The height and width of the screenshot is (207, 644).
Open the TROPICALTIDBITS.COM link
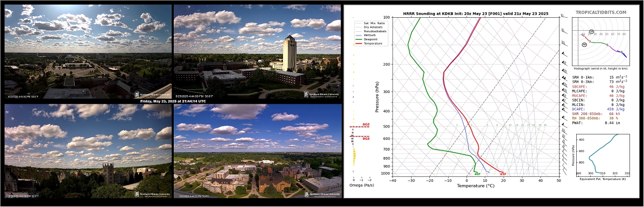[x=601, y=13]
